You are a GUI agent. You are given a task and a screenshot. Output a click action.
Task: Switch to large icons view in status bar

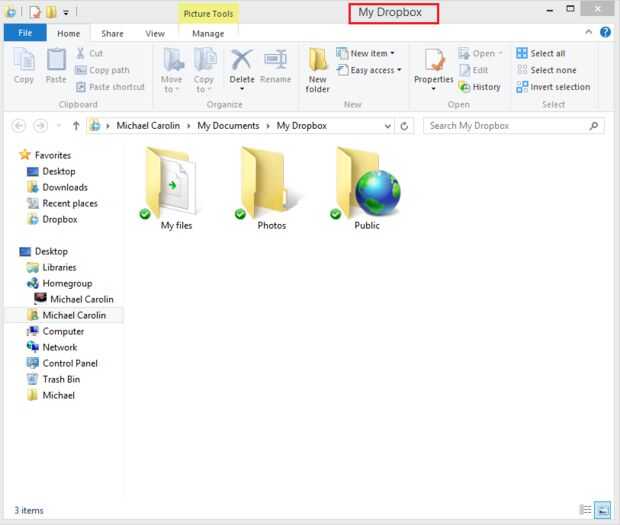[602, 510]
